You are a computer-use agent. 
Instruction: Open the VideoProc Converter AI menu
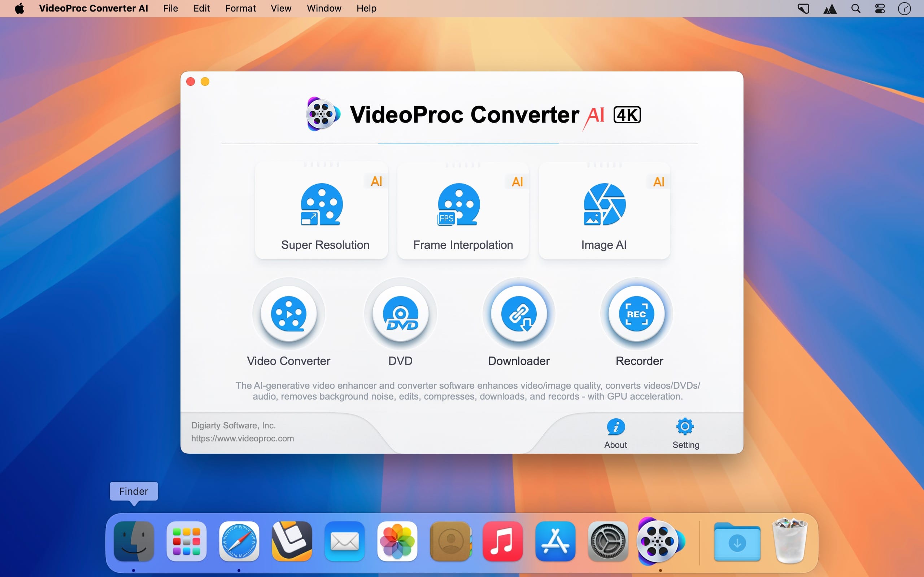click(93, 8)
